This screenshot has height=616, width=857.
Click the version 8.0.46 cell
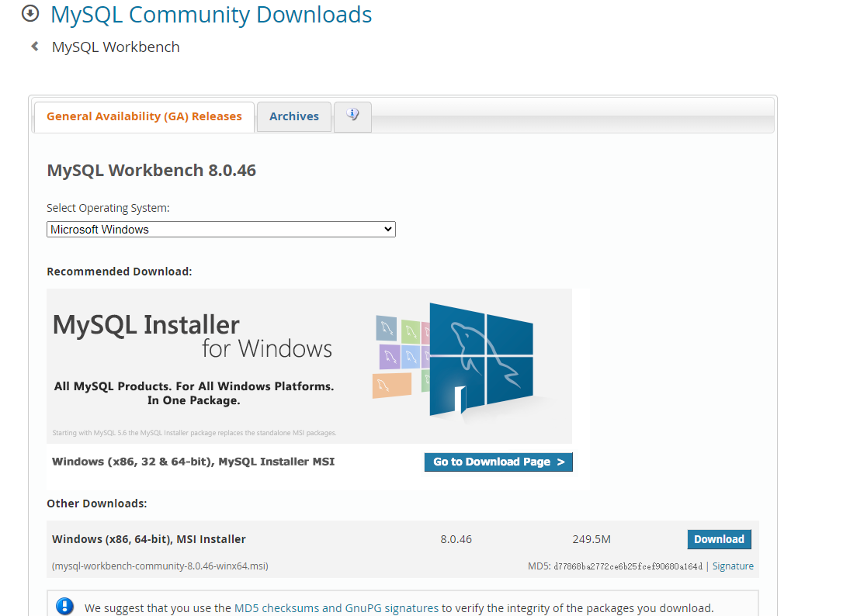tap(456, 539)
